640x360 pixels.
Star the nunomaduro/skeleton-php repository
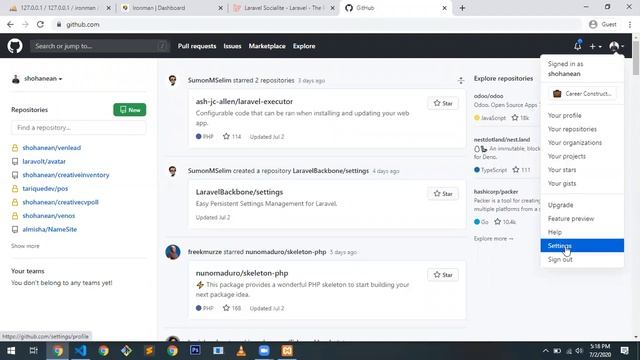click(x=443, y=275)
